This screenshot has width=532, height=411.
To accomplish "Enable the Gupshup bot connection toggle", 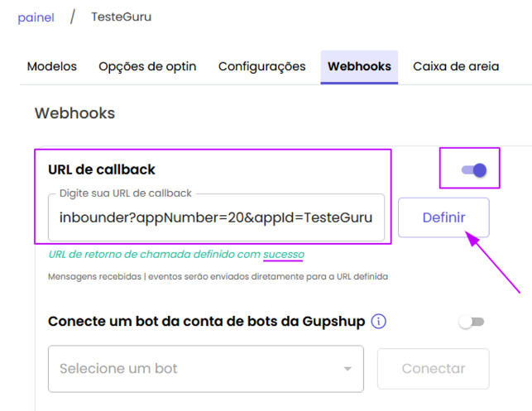I will tap(472, 322).
